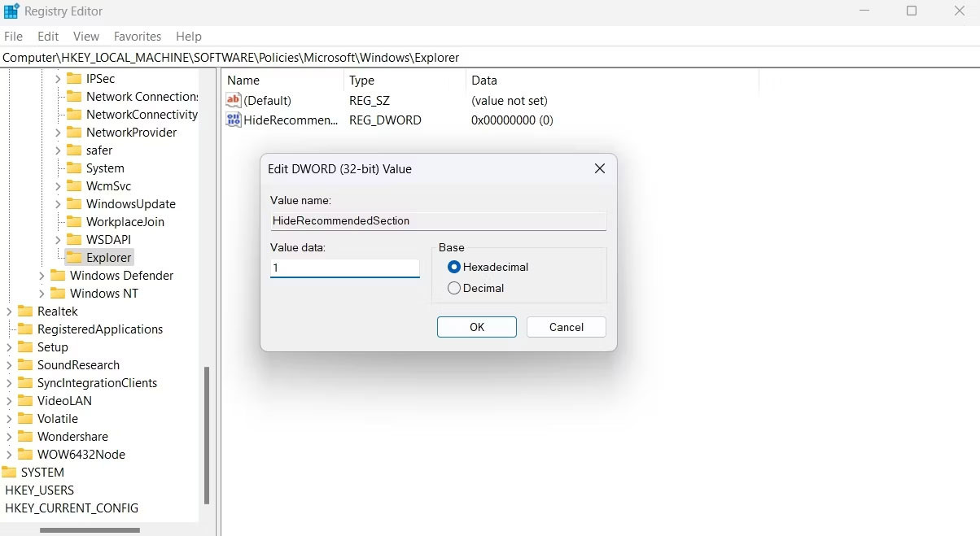
Task: Click the HideRecommended REG_DWORD value icon
Action: (234, 120)
